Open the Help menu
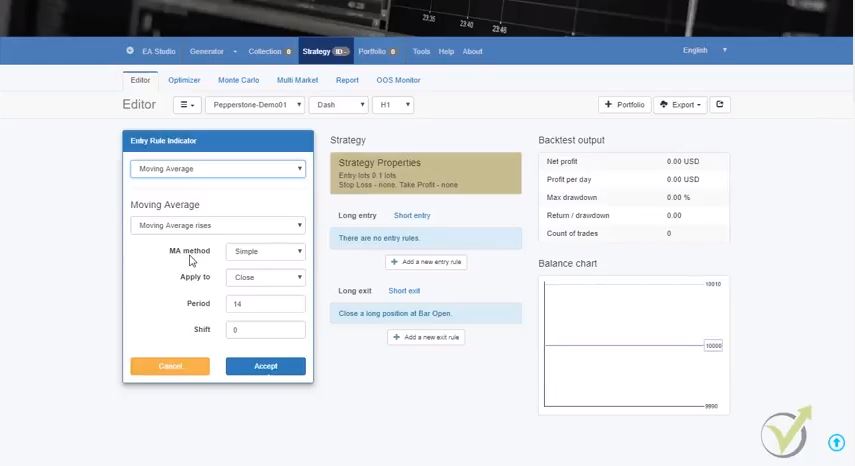The image size is (855, 466). coord(446,51)
